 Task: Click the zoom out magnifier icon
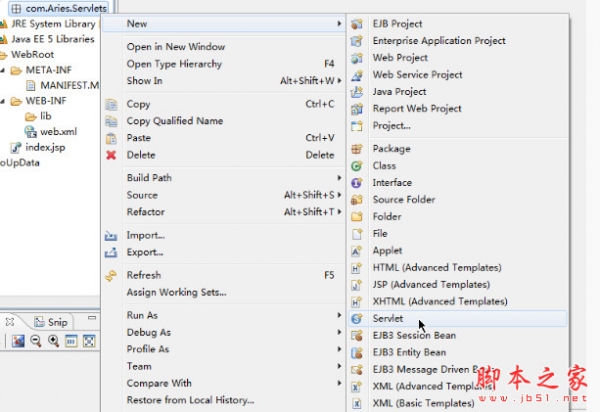36,341
